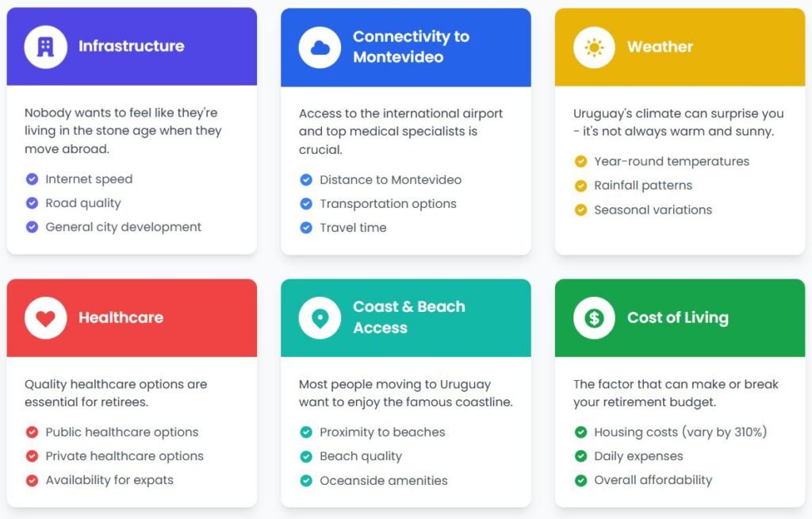Click the checkmark next to Travel time
Image resolution: width=812 pixels, height=519 pixels.
(307, 228)
